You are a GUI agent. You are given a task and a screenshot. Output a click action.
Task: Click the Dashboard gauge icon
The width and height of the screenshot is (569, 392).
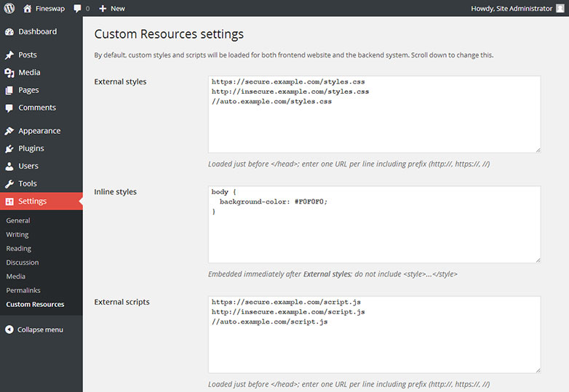(x=9, y=32)
